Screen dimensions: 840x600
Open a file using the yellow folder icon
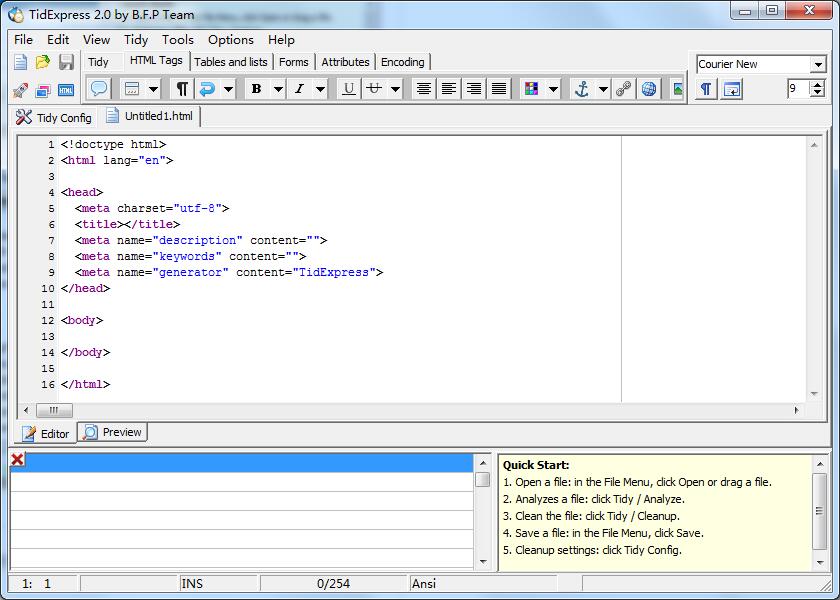pos(43,62)
